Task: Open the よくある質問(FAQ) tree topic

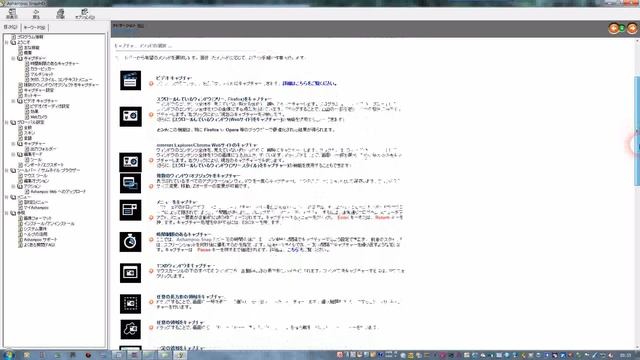Action: [x=39, y=244]
